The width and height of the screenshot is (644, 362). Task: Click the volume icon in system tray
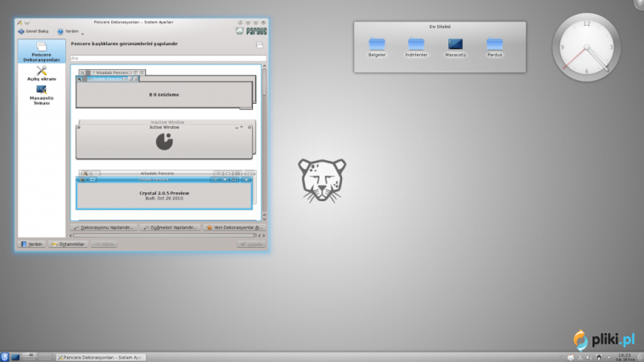pyautogui.click(x=589, y=357)
